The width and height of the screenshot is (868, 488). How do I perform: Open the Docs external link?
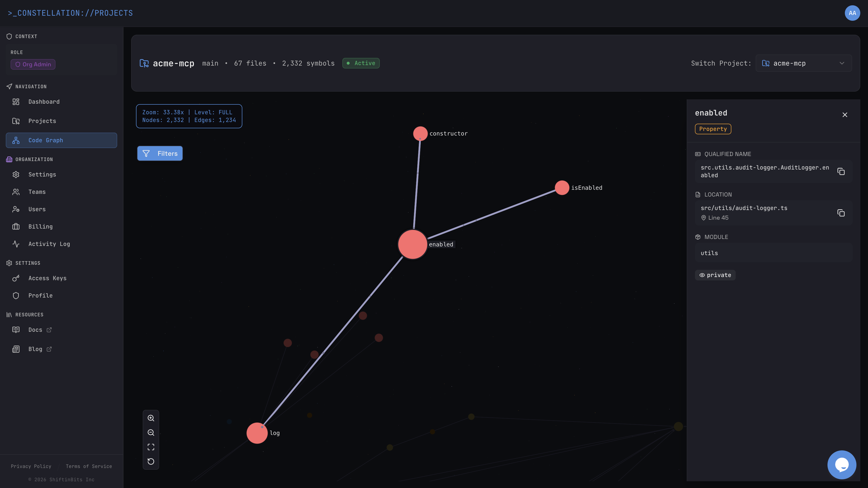coord(35,330)
